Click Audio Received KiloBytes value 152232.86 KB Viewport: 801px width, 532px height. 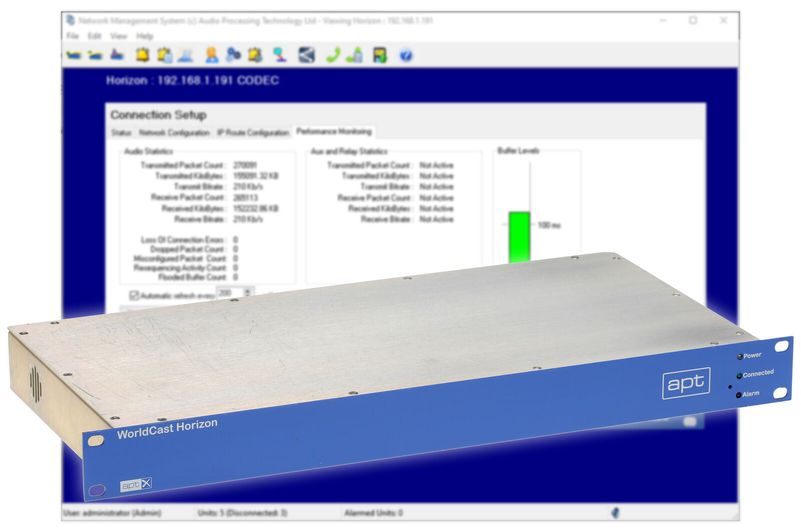tap(256, 209)
